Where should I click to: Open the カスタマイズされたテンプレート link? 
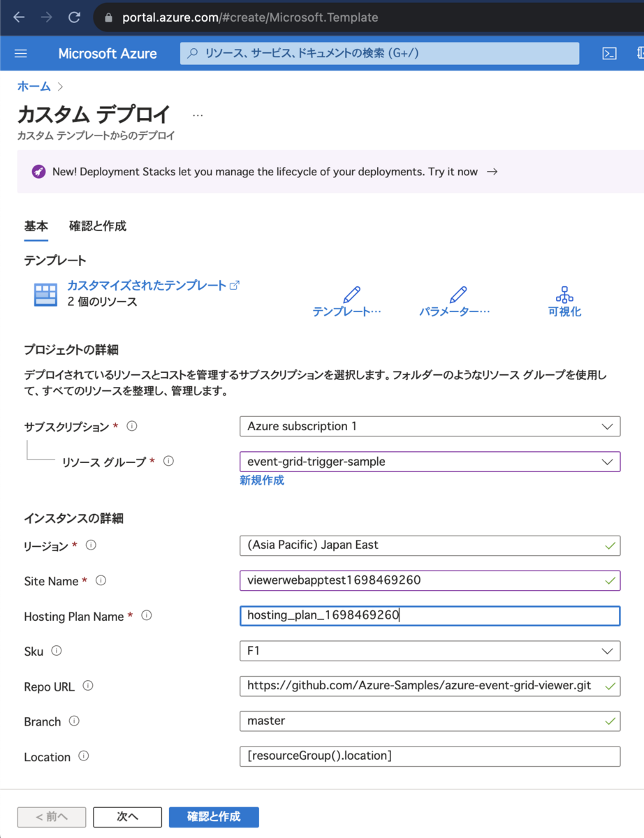(153, 286)
